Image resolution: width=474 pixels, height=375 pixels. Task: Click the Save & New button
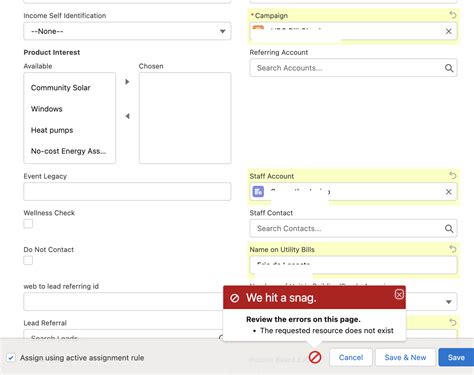tap(405, 357)
